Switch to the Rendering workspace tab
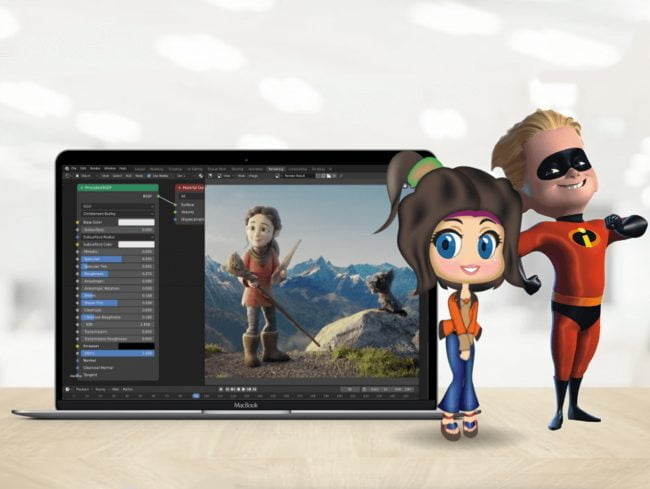Image resolution: width=650 pixels, height=489 pixels. pyautogui.click(x=275, y=169)
